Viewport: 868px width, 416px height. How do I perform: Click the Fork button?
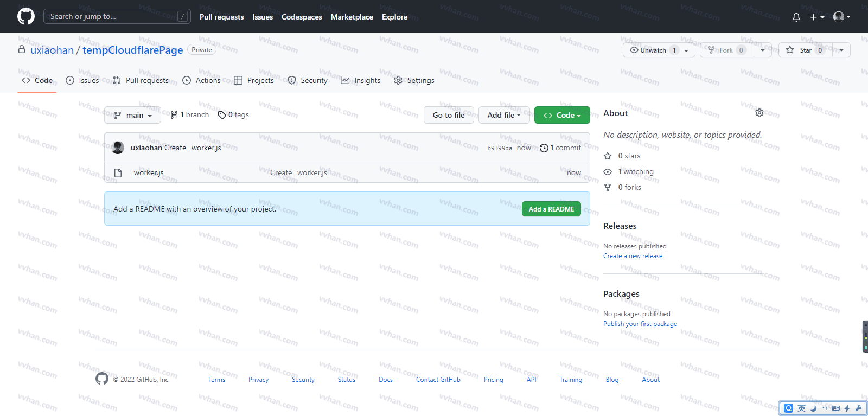[726, 50]
